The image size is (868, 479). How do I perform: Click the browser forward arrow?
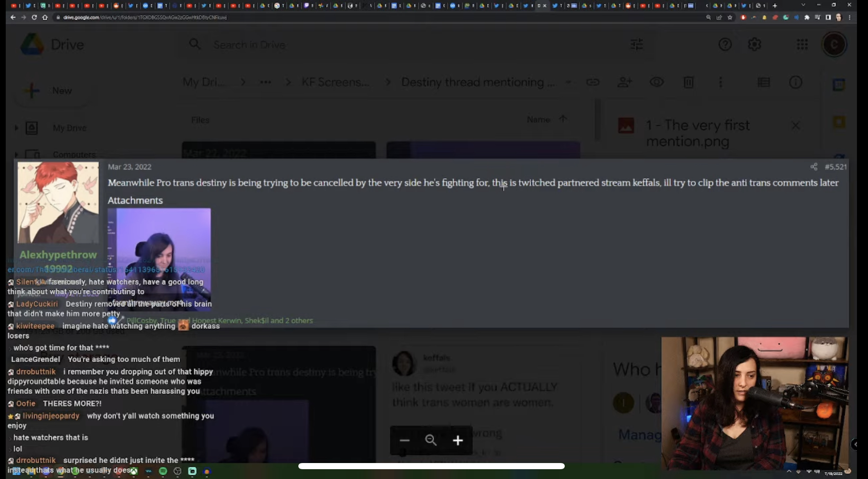pyautogui.click(x=23, y=17)
